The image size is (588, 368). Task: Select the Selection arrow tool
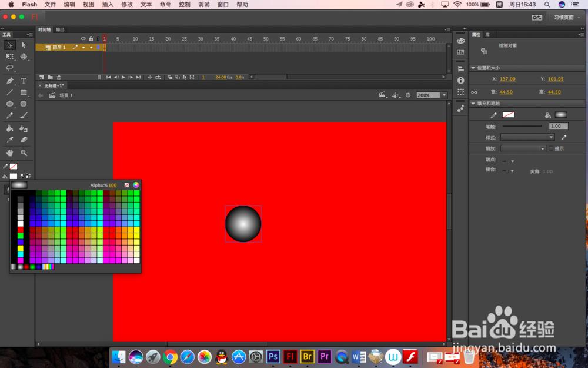9,45
